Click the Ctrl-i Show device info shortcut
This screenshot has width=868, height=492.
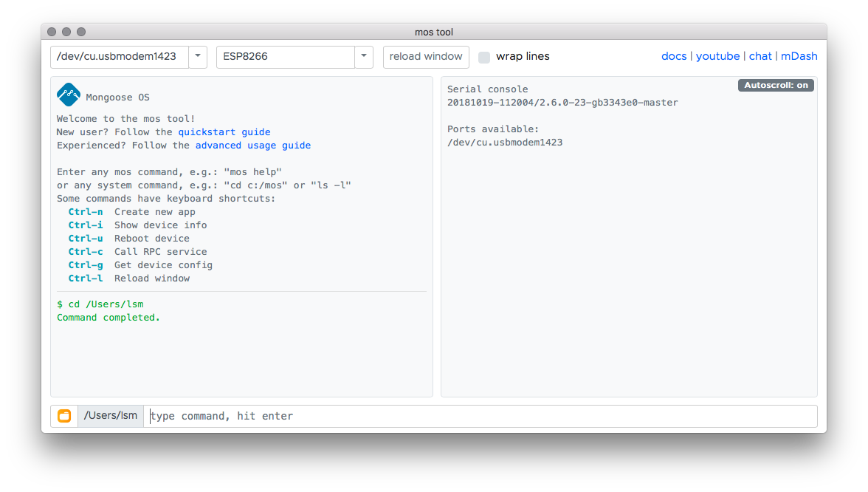click(x=137, y=225)
